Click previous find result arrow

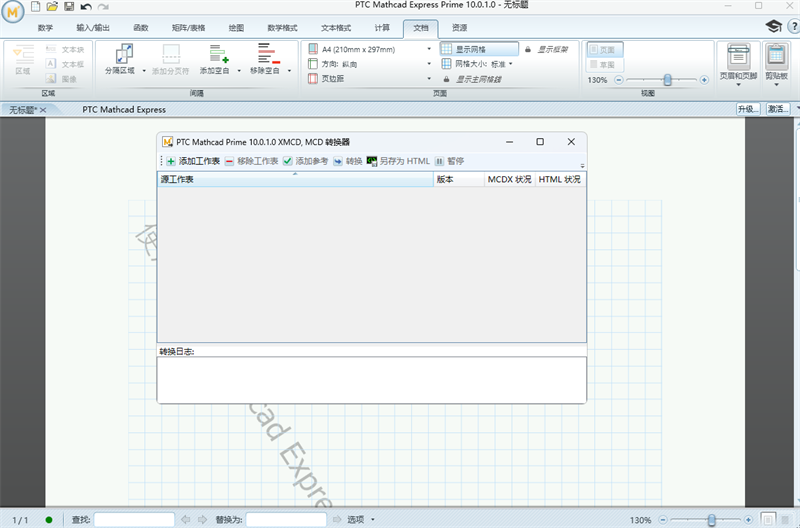[185, 519]
